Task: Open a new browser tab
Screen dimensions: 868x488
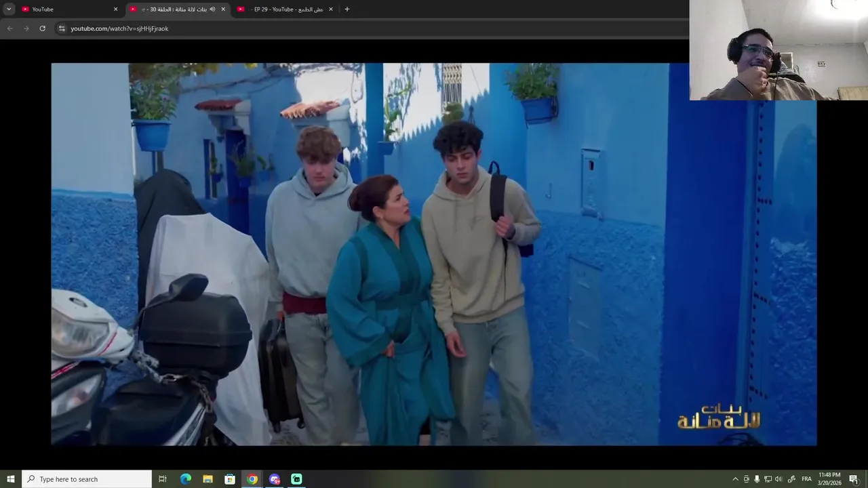Action: [347, 9]
